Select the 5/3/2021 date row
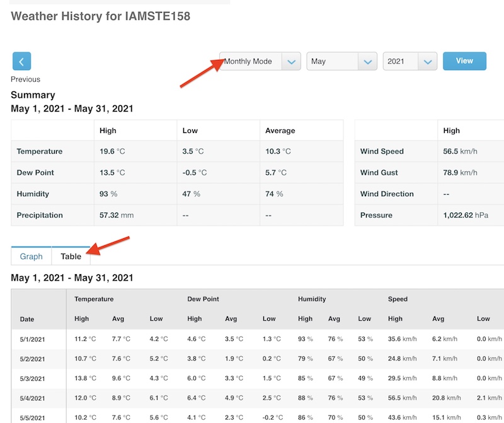Screen dimensions: 504x423 32,379
